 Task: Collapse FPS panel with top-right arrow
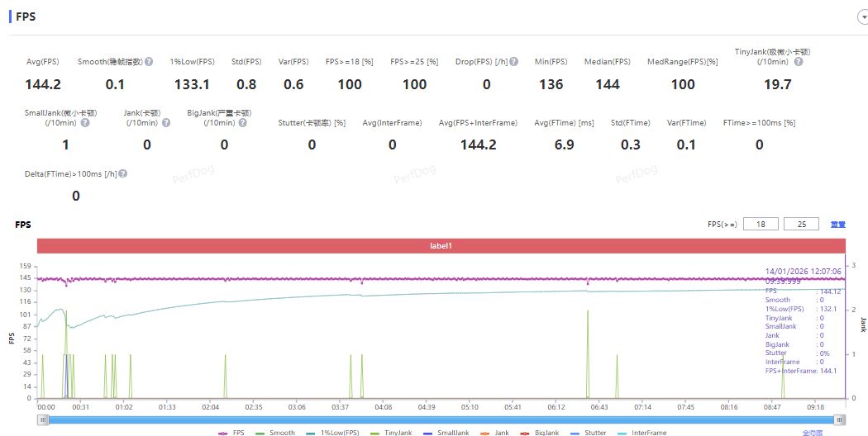pyautogui.click(x=862, y=17)
